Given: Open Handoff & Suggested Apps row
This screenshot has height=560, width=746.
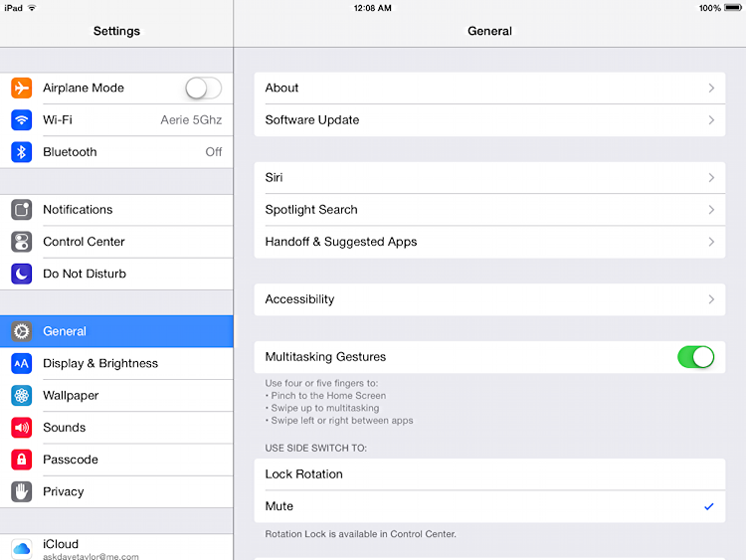Looking at the screenshot, I should tap(489, 242).
